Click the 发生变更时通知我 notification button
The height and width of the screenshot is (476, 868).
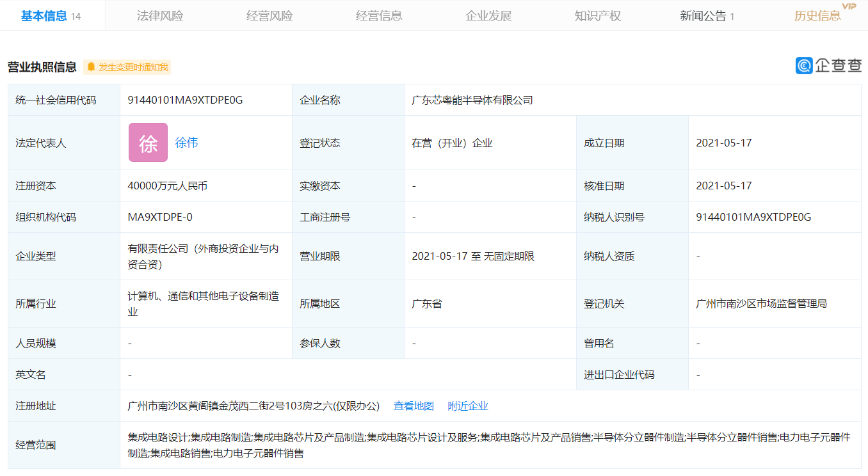coord(127,67)
